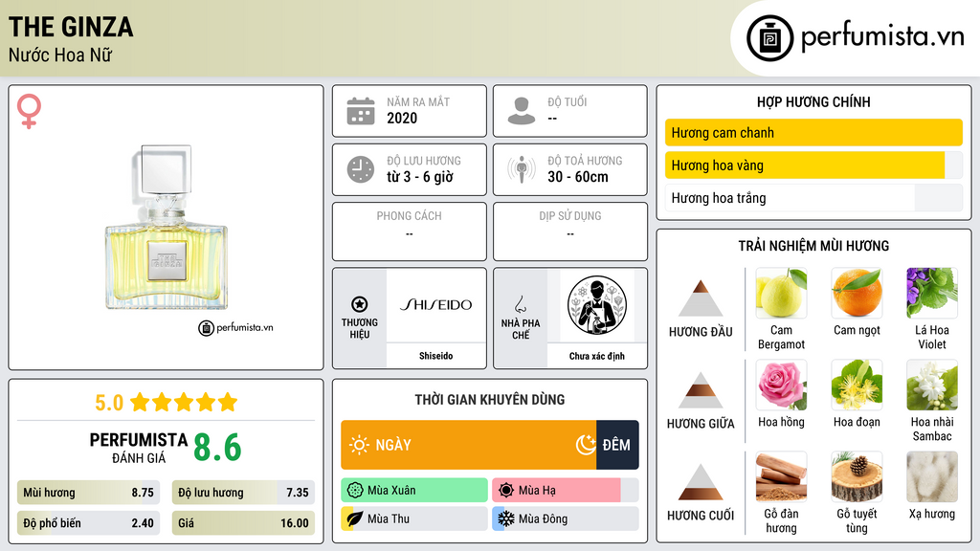The height and width of the screenshot is (551, 980).
Task: Click the Trải nghiệm mùi hương heading
Action: [x=813, y=246]
